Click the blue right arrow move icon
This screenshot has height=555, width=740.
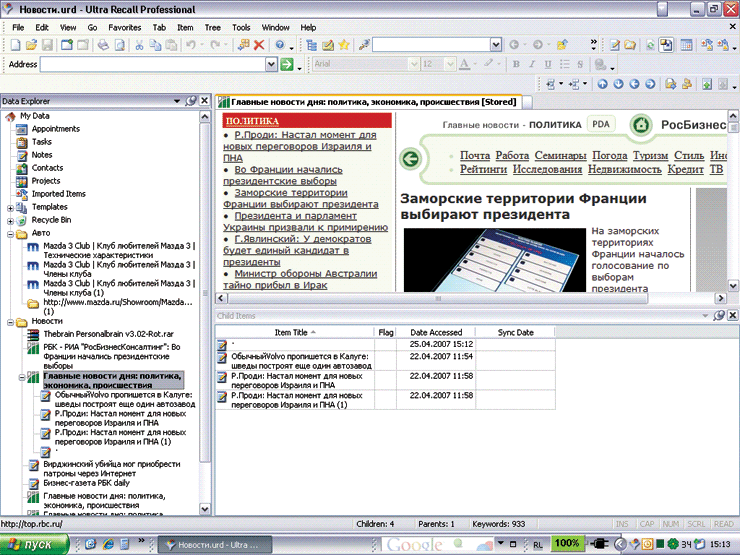650,84
